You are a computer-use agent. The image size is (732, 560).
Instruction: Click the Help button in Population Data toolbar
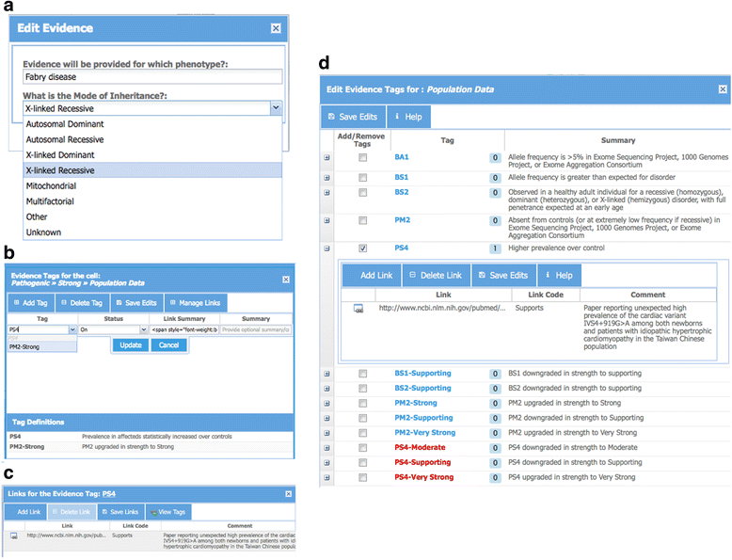[413, 117]
